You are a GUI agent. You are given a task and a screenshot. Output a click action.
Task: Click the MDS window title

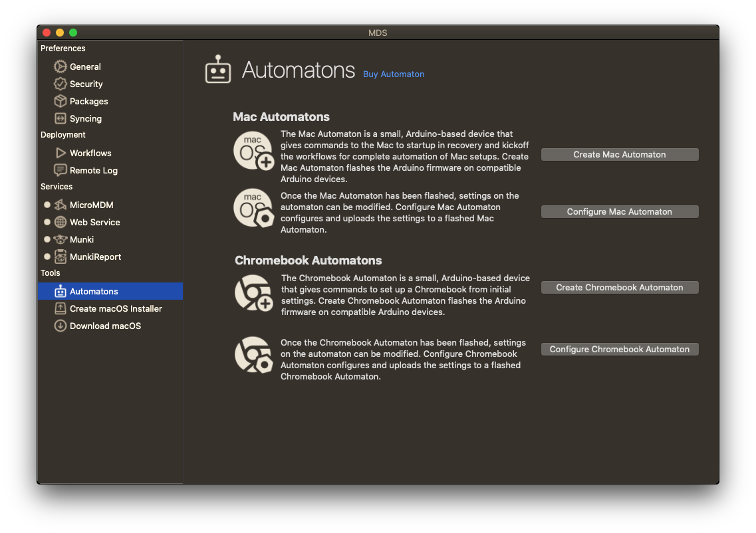click(378, 33)
